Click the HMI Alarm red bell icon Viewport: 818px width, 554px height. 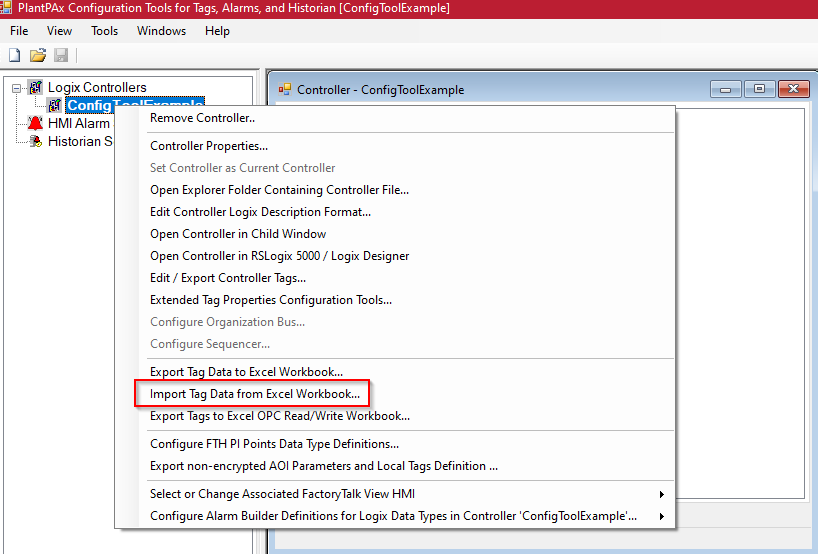(x=35, y=123)
